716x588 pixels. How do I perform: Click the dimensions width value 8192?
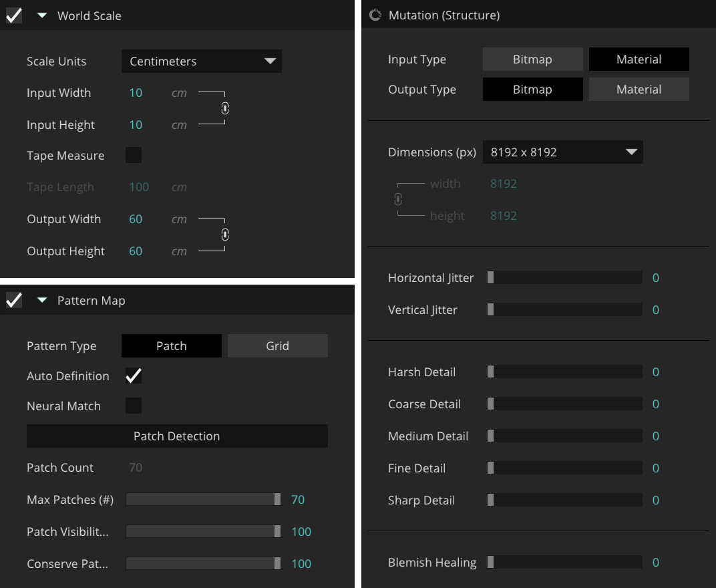click(x=503, y=184)
